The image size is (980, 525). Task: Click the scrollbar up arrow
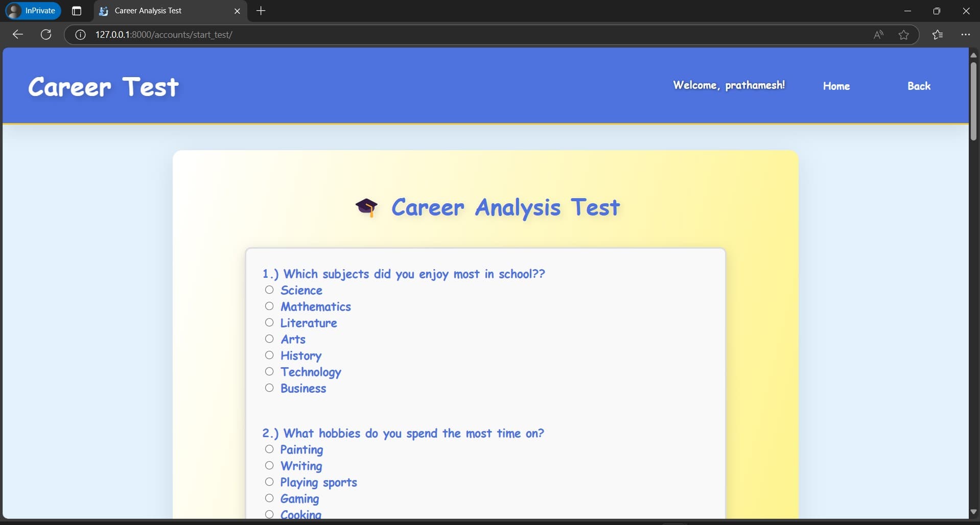[973, 55]
